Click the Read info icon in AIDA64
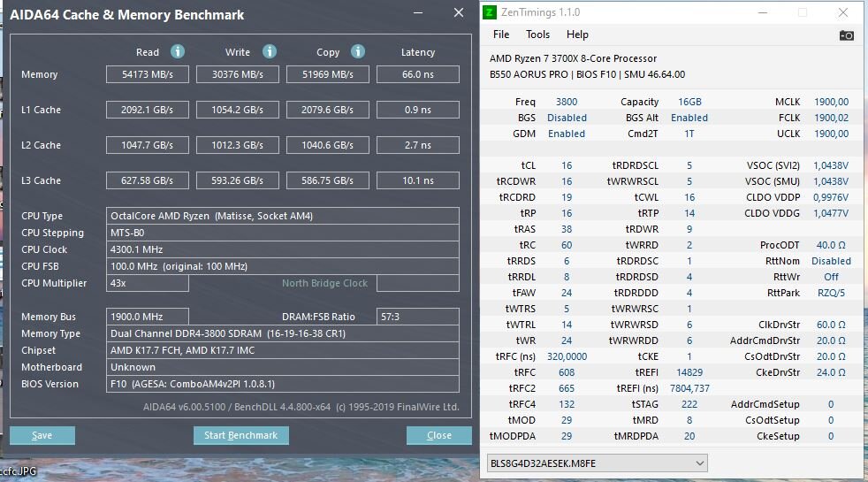The height and width of the screenshot is (482, 868). (x=177, y=51)
